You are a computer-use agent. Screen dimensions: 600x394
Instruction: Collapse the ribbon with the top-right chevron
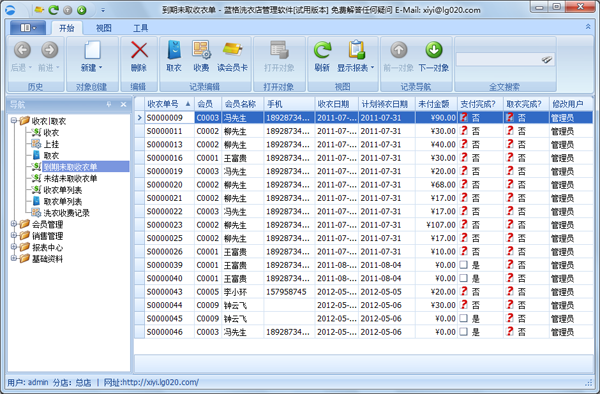[588, 26]
